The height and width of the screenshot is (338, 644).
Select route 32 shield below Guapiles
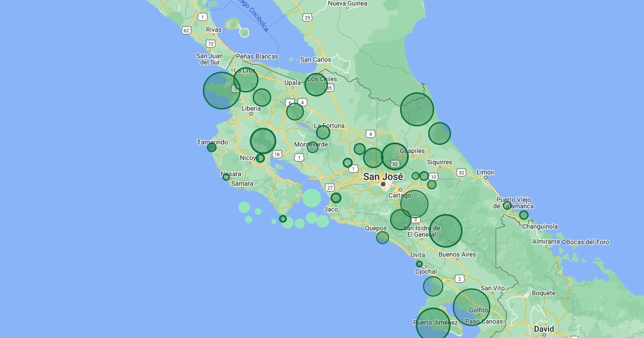click(x=395, y=164)
